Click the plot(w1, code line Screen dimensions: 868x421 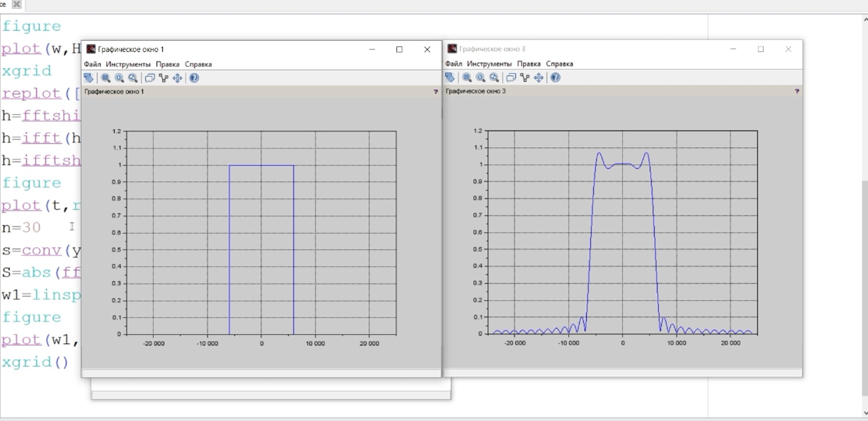point(40,339)
